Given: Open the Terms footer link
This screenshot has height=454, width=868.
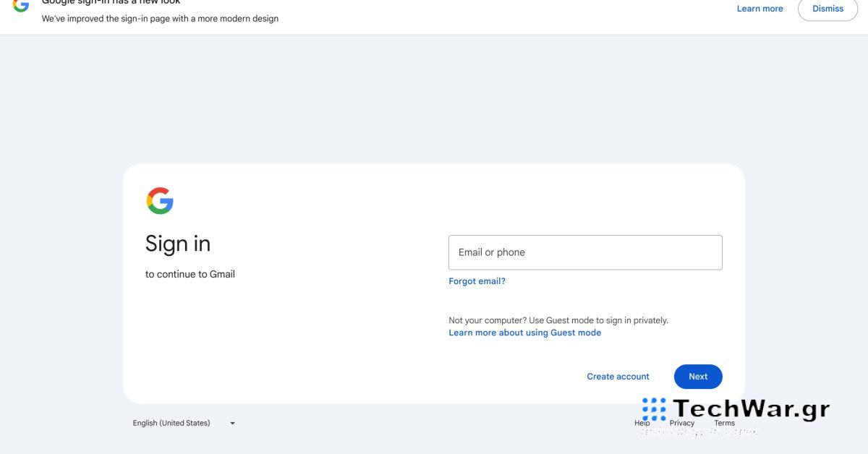Looking at the screenshot, I should (724, 424).
